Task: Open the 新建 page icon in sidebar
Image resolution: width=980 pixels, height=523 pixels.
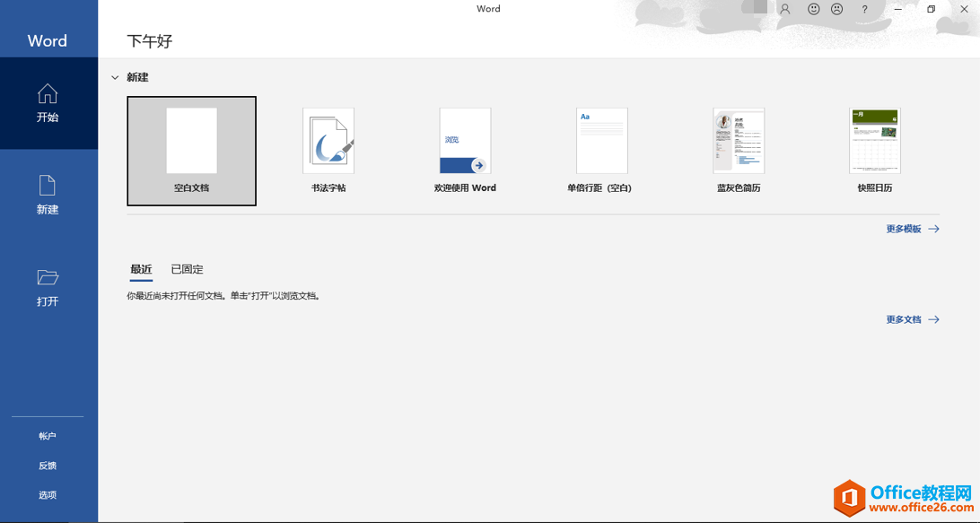Action: point(48,186)
